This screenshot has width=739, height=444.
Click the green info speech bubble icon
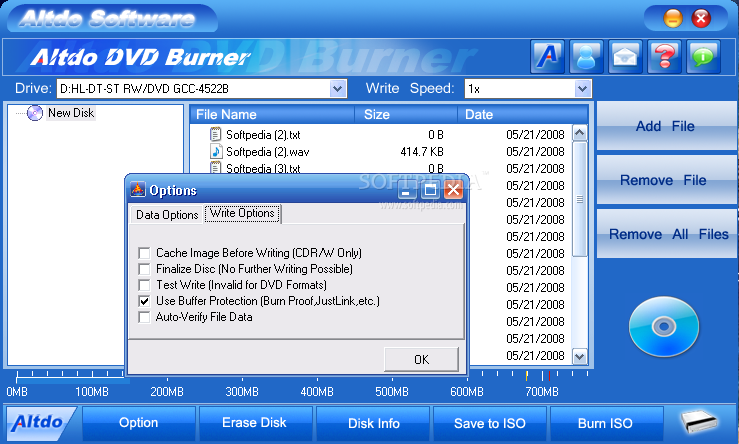(x=704, y=57)
